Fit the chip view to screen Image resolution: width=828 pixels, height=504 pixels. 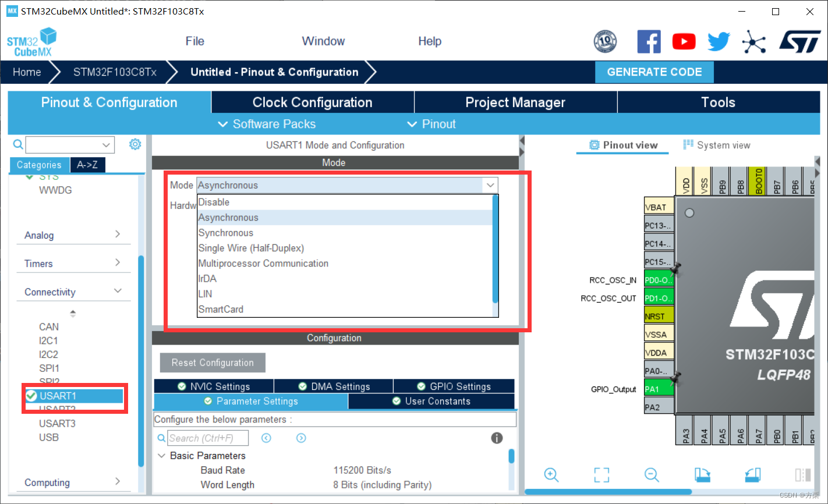click(601, 475)
